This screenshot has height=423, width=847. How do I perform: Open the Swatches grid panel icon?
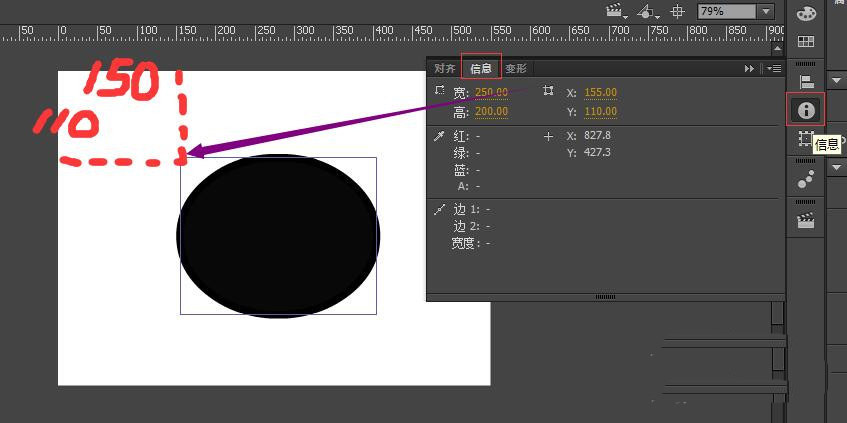pos(806,42)
